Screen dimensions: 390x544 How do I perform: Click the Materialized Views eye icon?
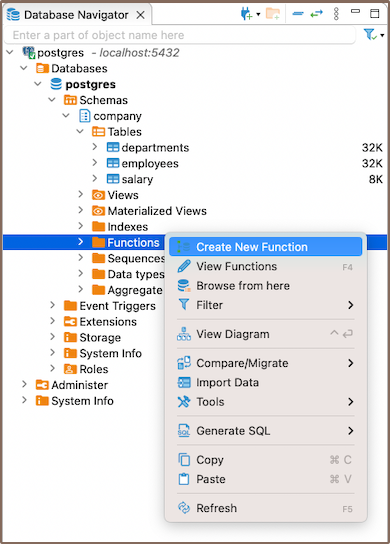coord(99,211)
